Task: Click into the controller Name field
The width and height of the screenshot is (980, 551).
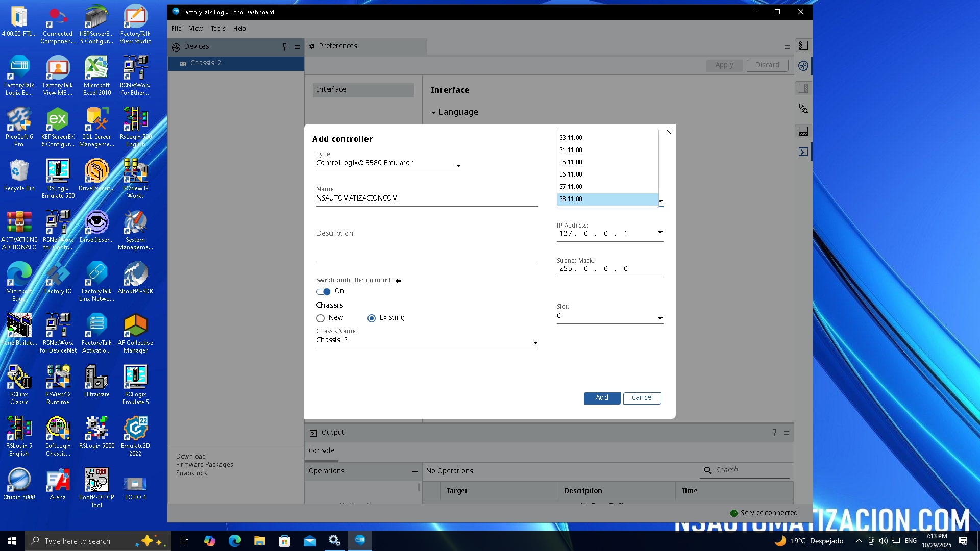Action: [x=427, y=198]
